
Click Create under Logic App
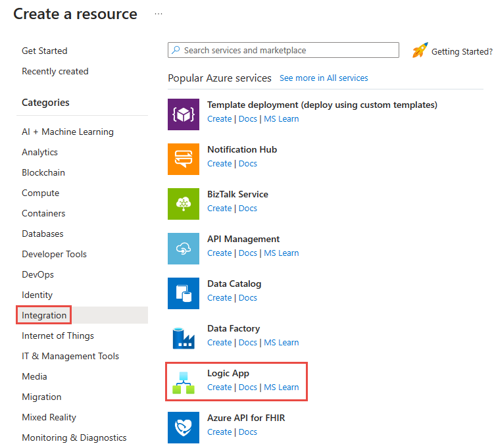pyautogui.click(x=219, y=387)
